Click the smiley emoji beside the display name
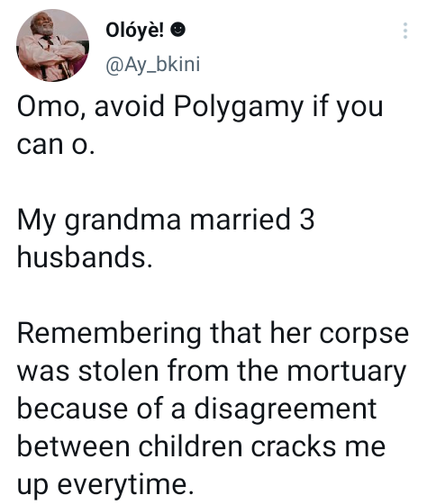Viewport: 427px width, 504px height. pyautogui.click(x=177, y=30)
